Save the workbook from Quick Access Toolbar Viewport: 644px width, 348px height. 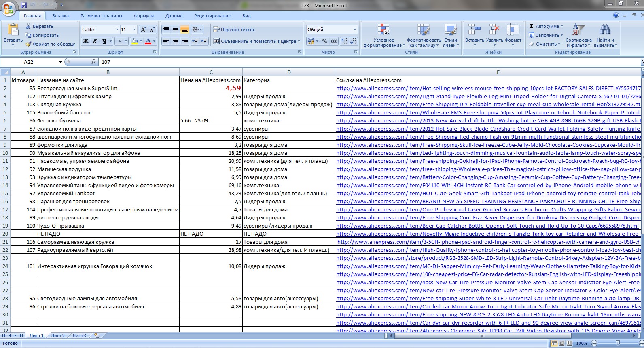coord(24,5)
